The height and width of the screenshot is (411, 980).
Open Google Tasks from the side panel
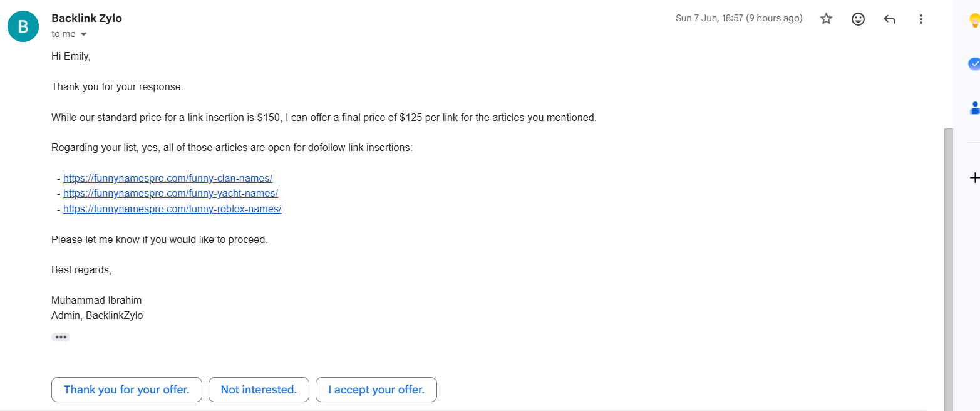[x=974, y=64]
